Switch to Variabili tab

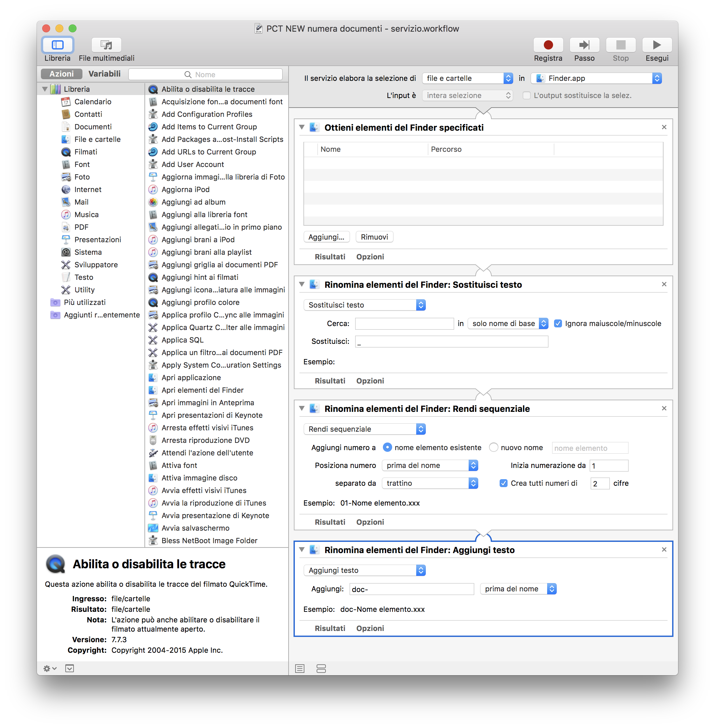click(105, 74)
